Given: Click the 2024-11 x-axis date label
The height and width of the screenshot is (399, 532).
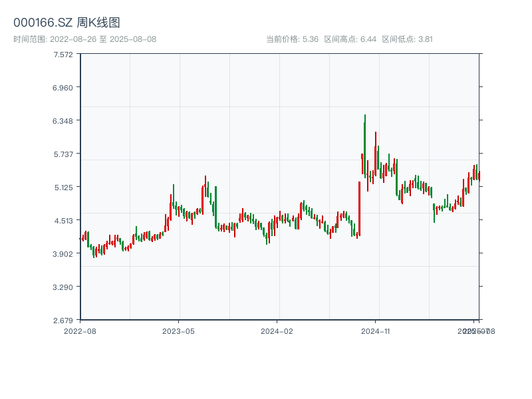Looking at the screenshot, I should pyautogui.click(x=376, y=331).
